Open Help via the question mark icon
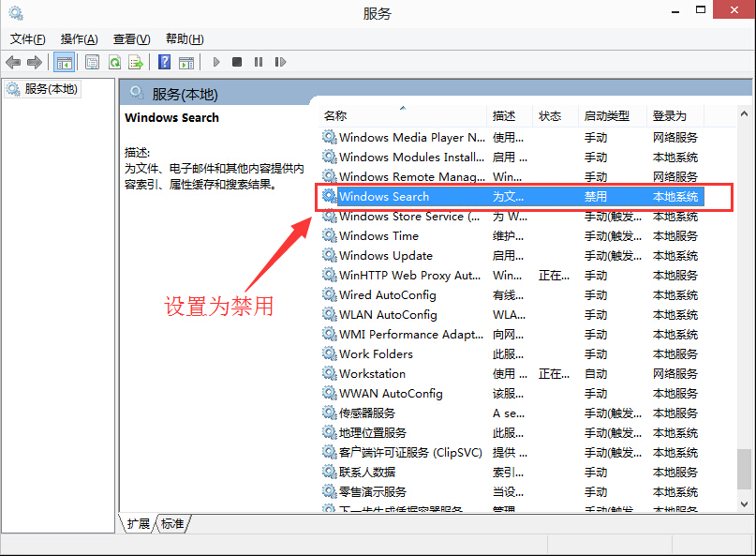756x556 pixels. [164, 62]
